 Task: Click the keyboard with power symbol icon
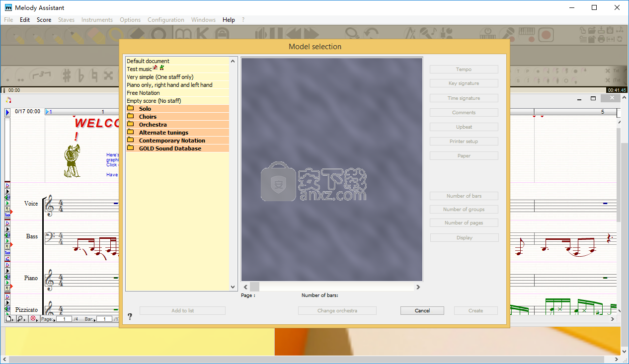click(487, 34)
